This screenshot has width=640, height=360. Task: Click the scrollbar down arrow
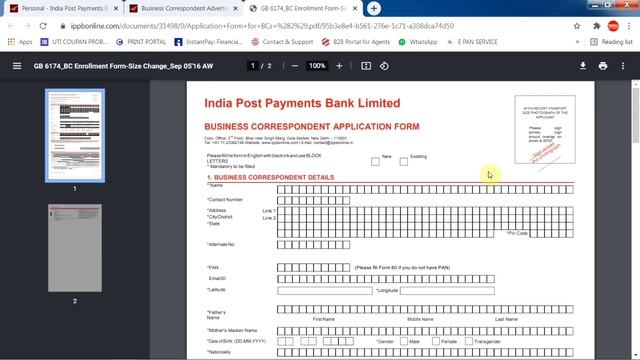(x=636, y=356)
